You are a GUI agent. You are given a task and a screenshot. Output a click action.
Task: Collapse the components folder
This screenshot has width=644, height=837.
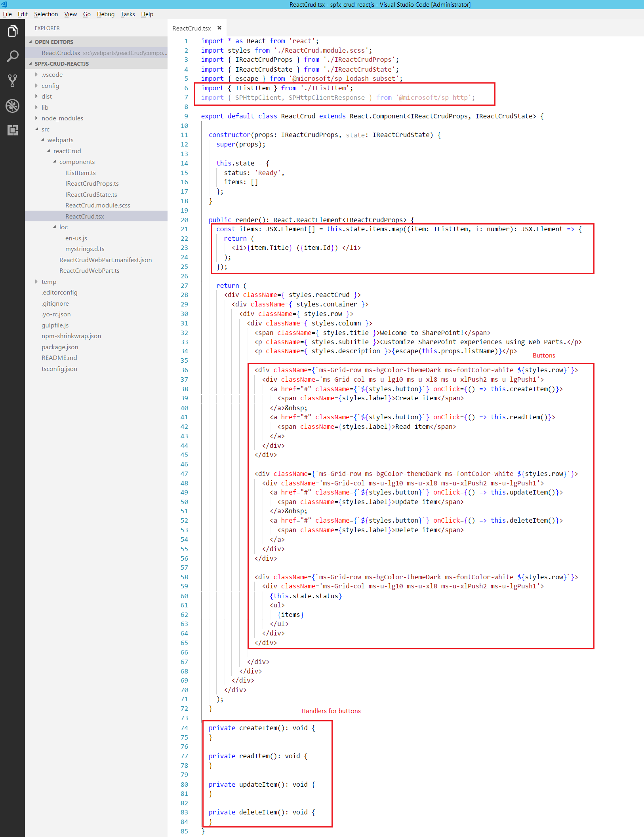point(77,162)
